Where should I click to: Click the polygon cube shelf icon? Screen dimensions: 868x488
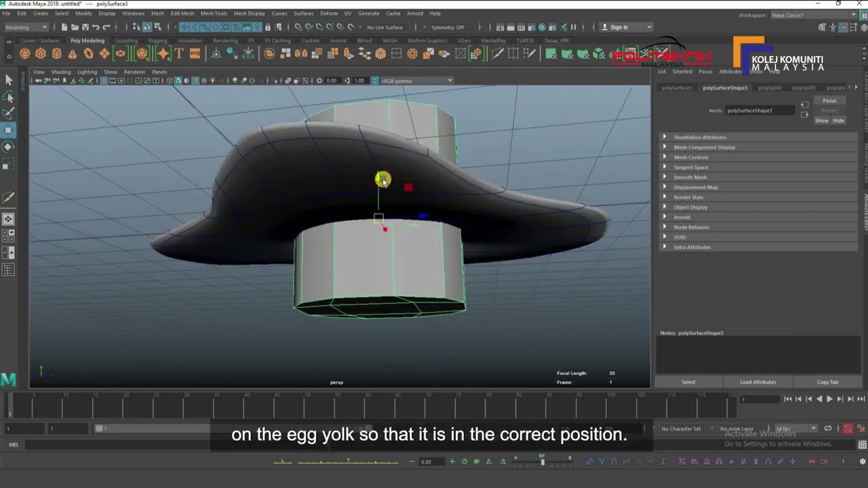pos(41,54)
